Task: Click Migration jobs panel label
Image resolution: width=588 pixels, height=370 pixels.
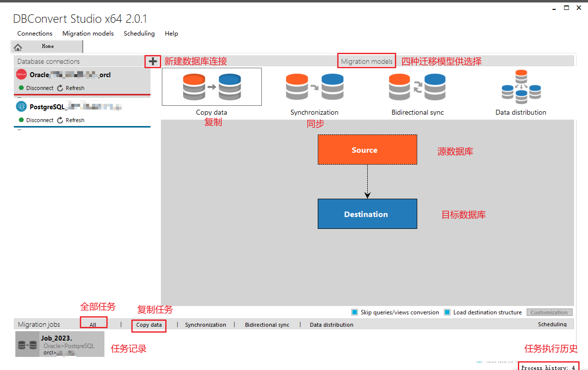Action: (39, 324)
